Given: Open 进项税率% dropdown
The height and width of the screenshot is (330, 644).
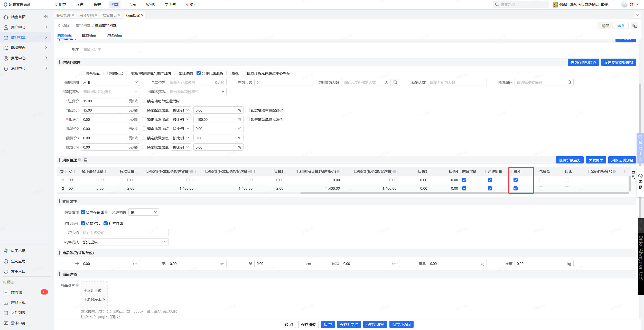Looking at the screenshot, I should pos(110,91).
